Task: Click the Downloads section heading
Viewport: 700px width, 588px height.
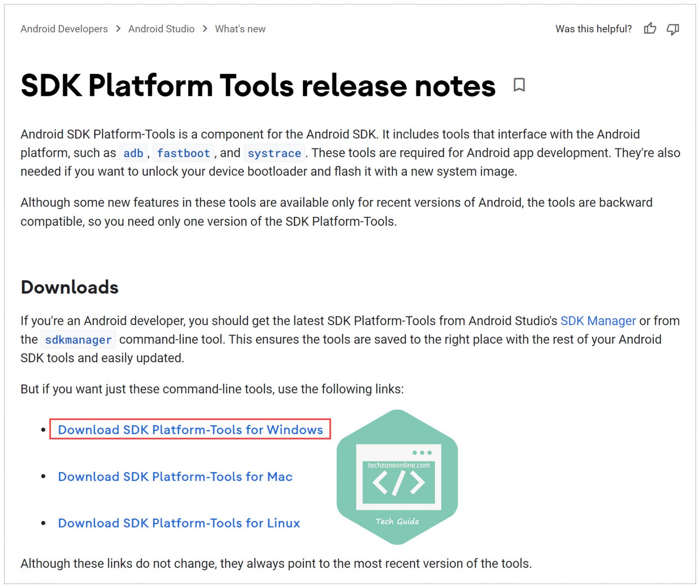Action: pos(70,287)
